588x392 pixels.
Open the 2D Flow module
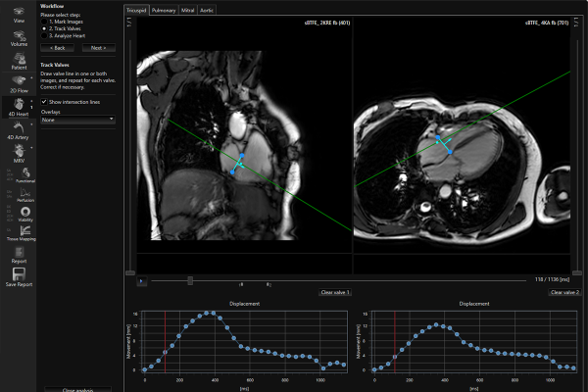[19, 84]
